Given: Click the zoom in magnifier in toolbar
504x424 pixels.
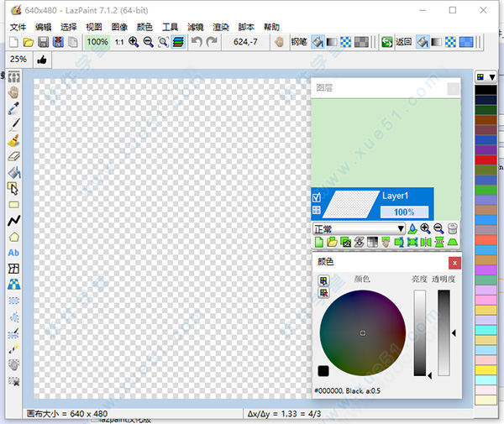Looking at the screenshot, I should pyautogui.click(x=134, y=42).
